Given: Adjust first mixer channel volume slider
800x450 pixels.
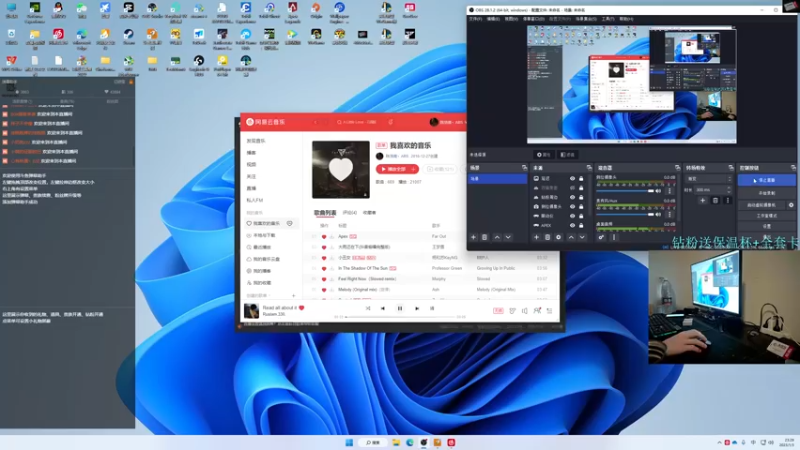Looking at the screenshot, I should [625, 190].
